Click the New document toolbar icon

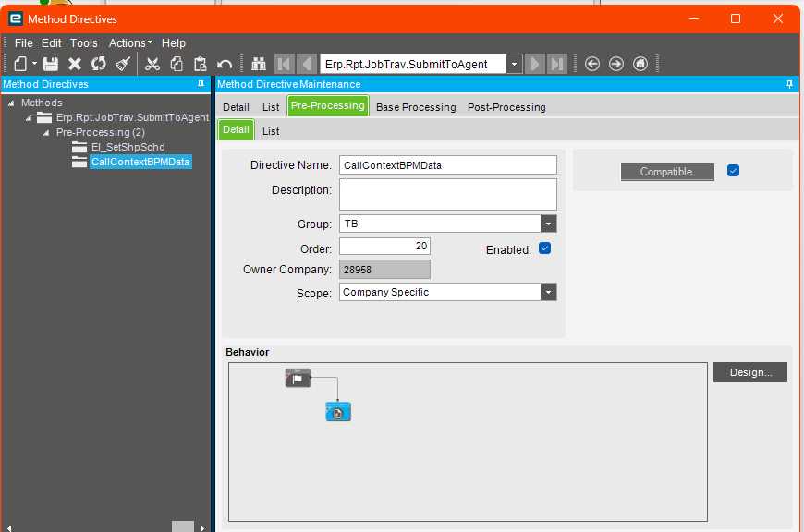coord(20,64)
